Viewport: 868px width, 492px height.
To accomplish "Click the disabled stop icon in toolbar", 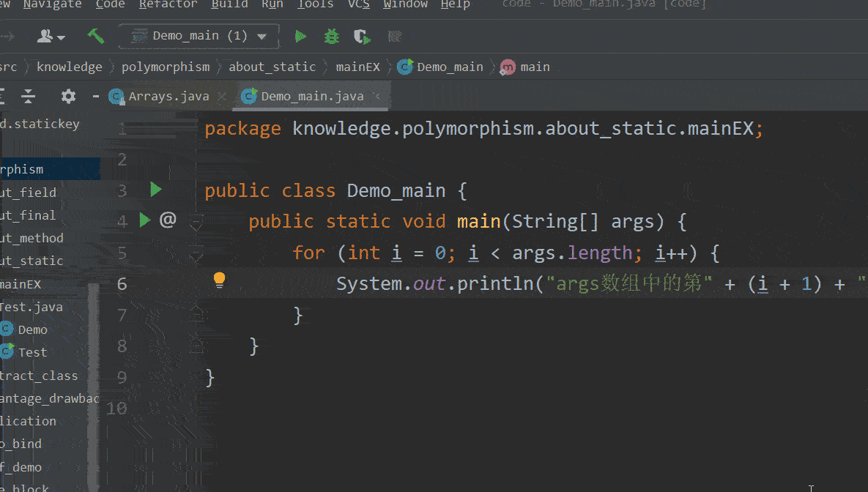I will point(394,37).
